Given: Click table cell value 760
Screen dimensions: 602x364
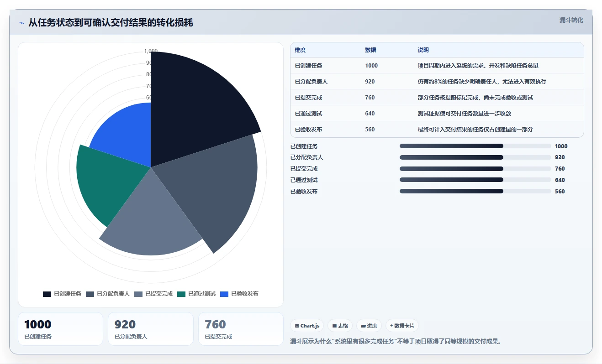Looking at the screenshot, I should pyautogui.click(x=370, y=98).
